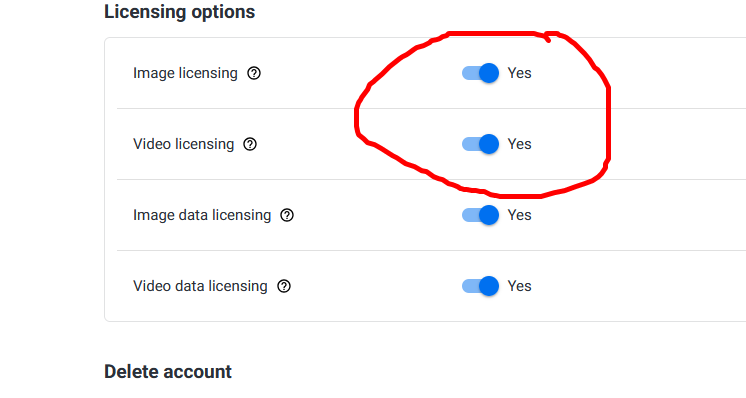
Task: Open the Image licensing help icon
Action: [254, 73]
